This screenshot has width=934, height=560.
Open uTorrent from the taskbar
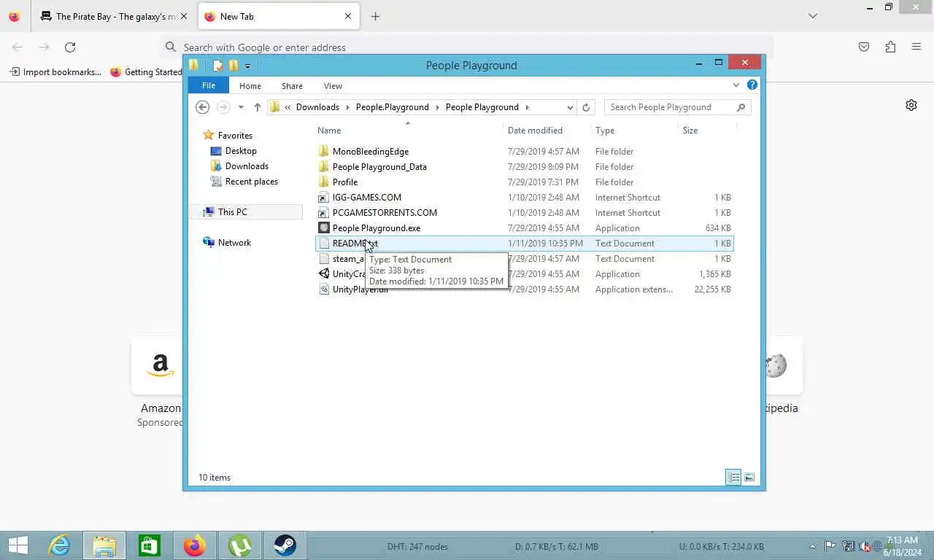point(240,545)
